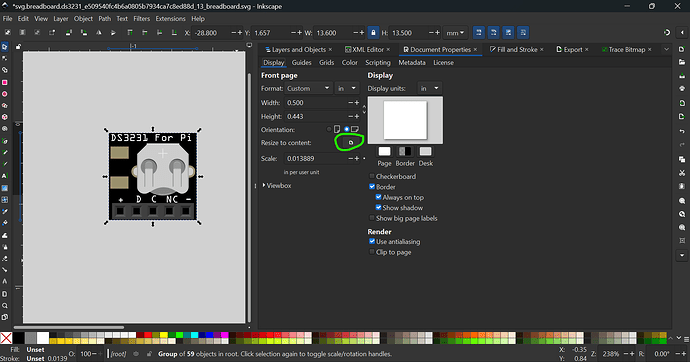The width and height of the screenshot is (690, 362).
Task: Click the Desk color swatch
Action: coord(426,151)
